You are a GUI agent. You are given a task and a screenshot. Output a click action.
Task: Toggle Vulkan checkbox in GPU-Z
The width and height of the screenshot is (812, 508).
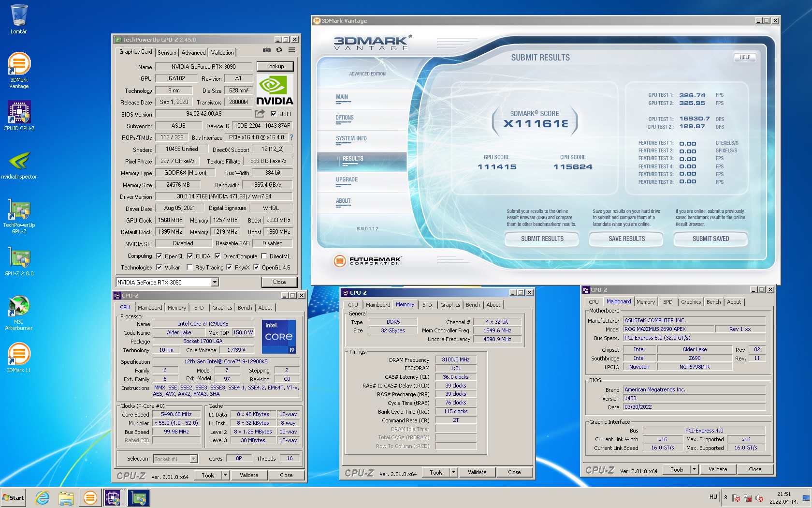click(159, 267)
